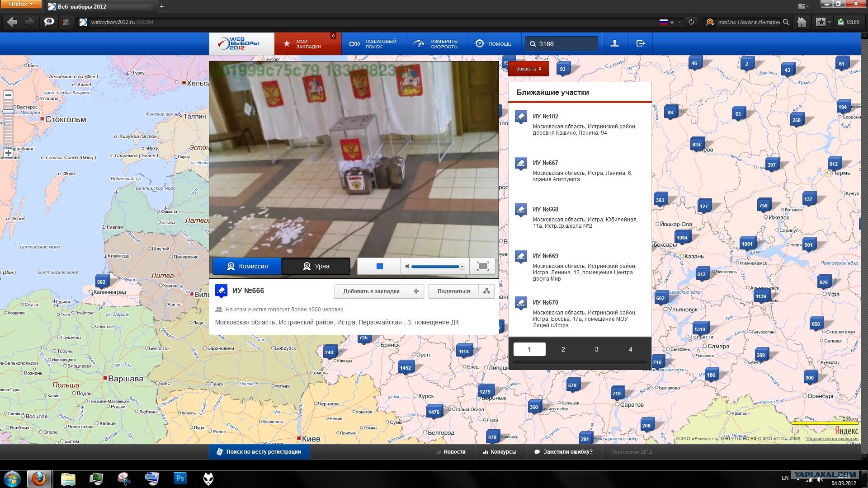The height and width of the screenshot is (488, 868).
Task: Switch to the Урна camera
Action: 316,266
